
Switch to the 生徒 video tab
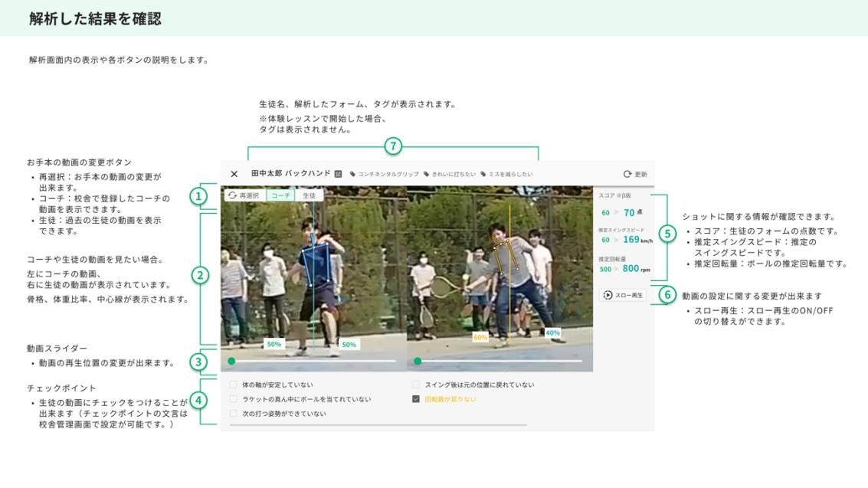point(309,195)
